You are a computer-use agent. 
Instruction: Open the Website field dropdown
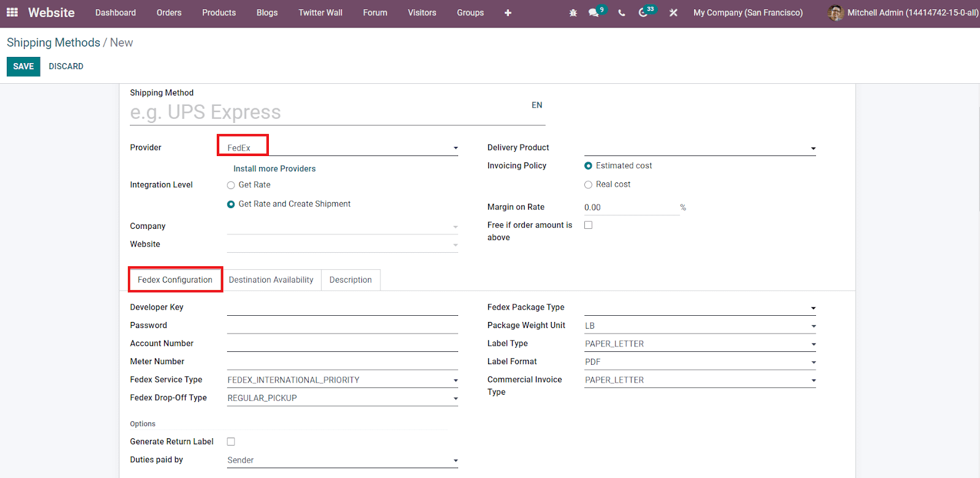(x=342, y=245)
